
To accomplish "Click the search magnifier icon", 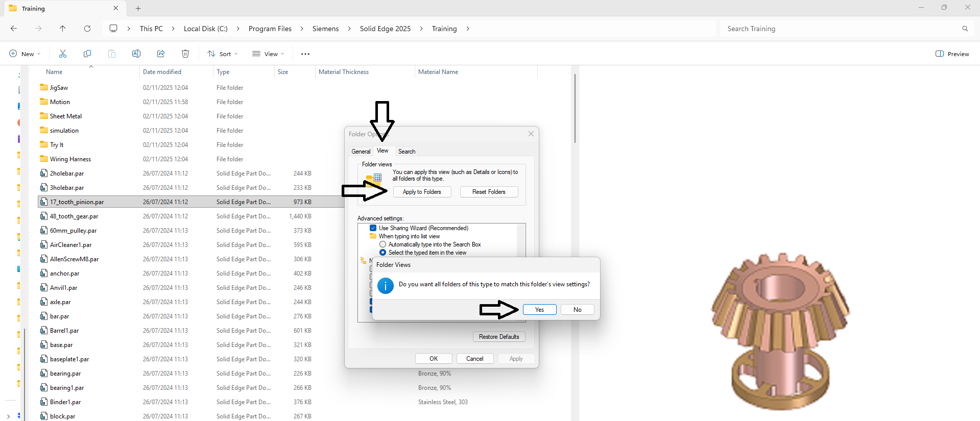I will point(965,29).
